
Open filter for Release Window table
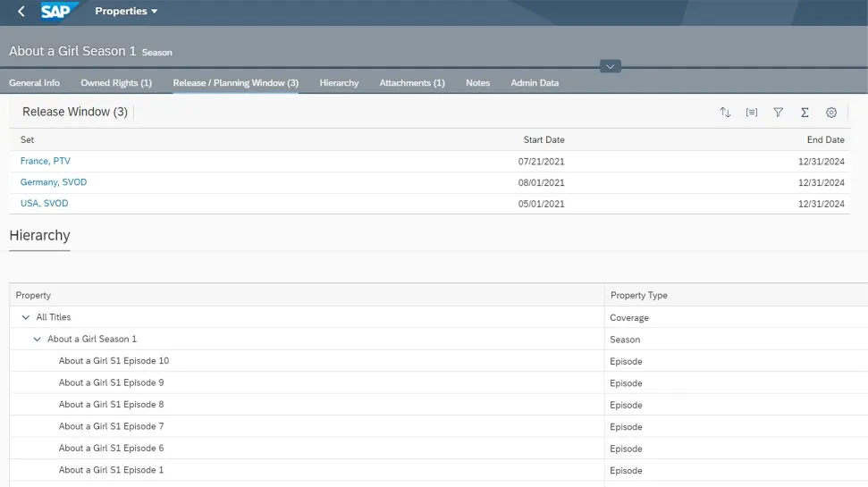779,113
